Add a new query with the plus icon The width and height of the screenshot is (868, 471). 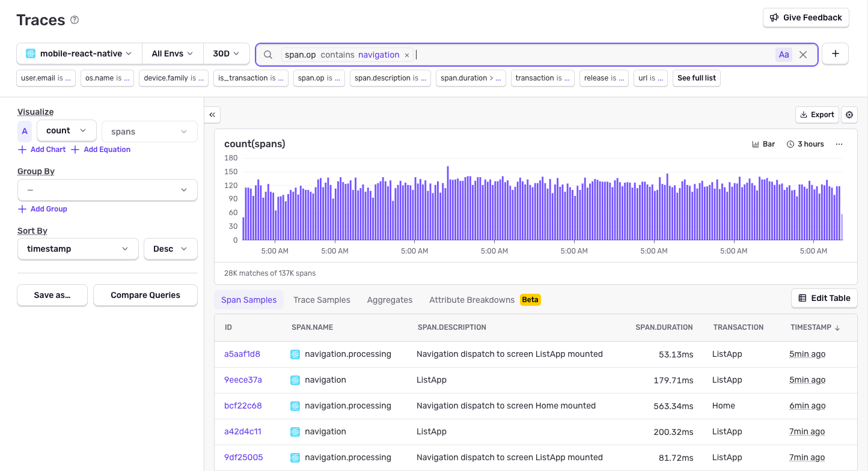click(835, 53)
